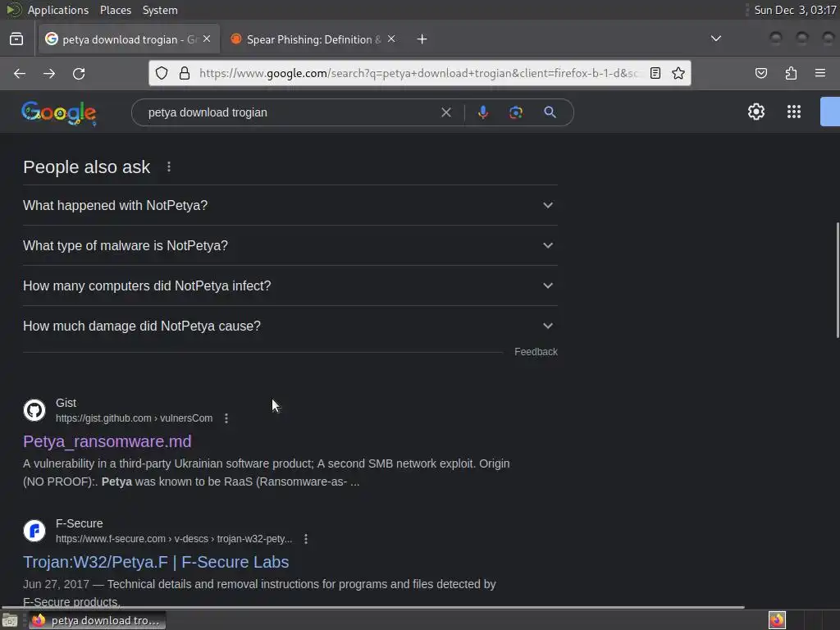Image resolution: width=840 pixels, height=630 pixels.
Task: Click the site security padlock icon
Action: pos(185,73)
